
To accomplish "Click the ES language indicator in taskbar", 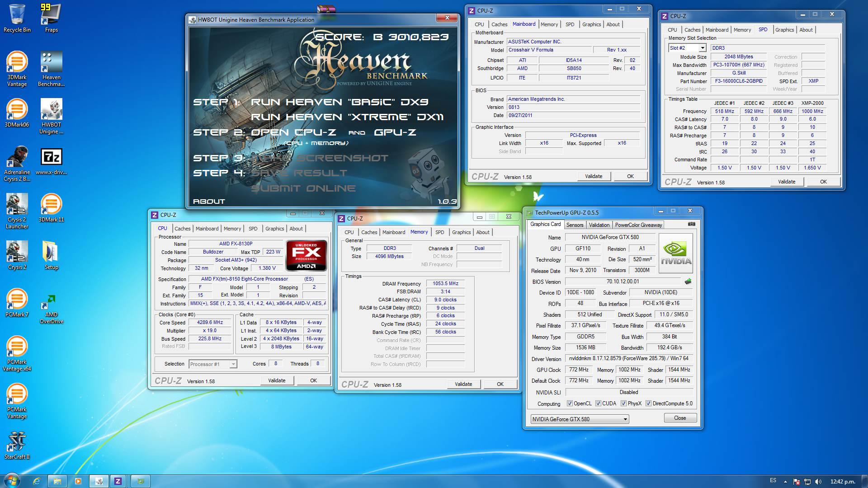I will 773,480.
